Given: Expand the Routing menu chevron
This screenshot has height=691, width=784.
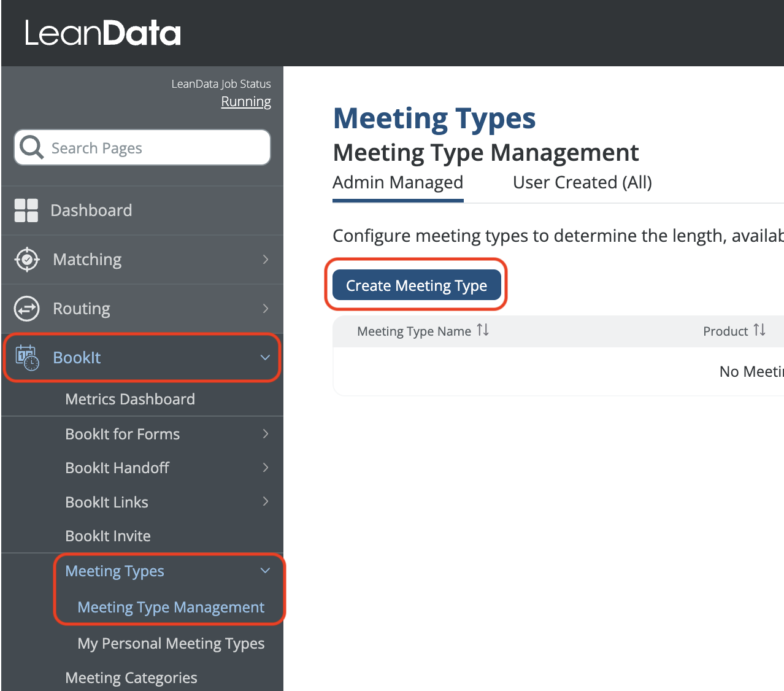Looking at the screenshot, I should [x=265, y=309].
